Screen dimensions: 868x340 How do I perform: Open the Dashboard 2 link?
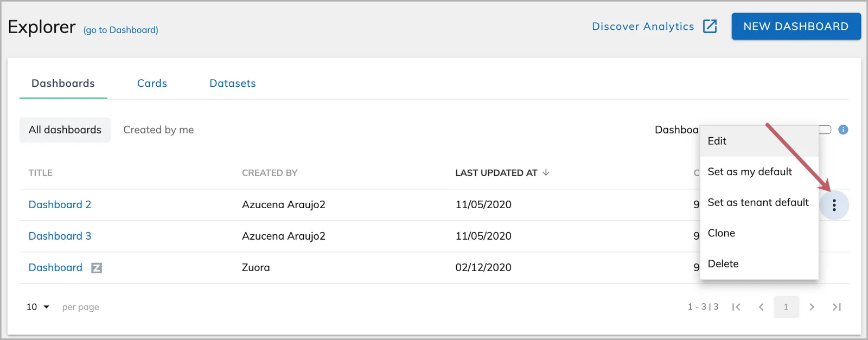pos(60,205)
